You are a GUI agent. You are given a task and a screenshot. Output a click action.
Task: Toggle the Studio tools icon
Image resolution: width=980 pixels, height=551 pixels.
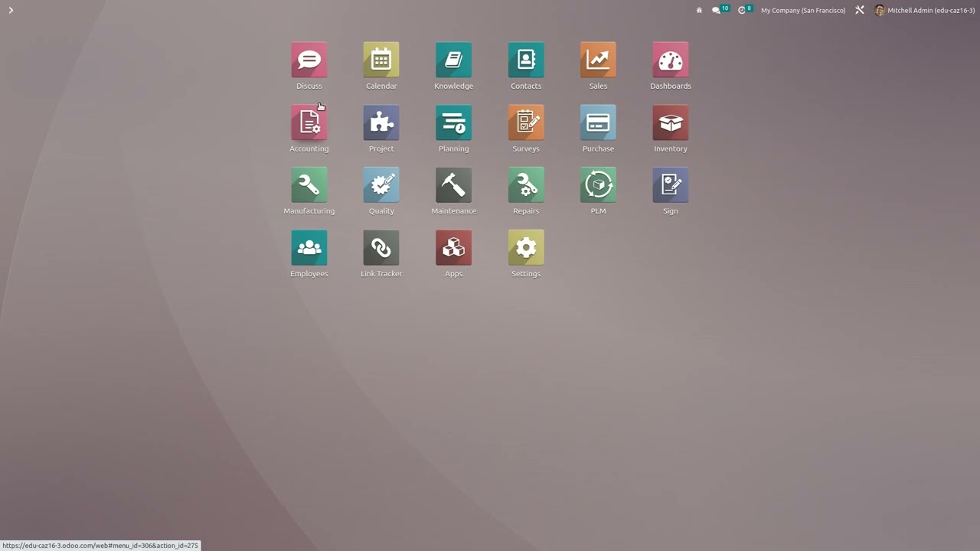pyautogui.click(x=860, y=10)
